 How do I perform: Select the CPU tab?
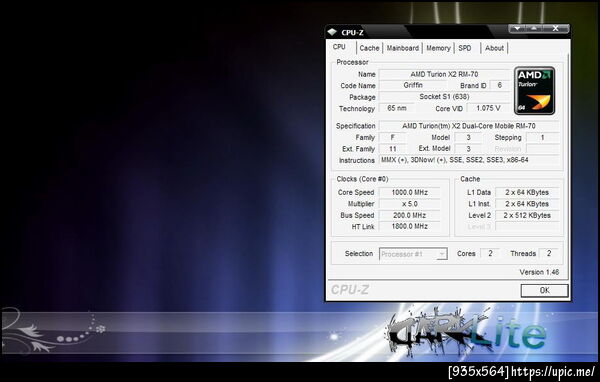(x=339, y=47)
